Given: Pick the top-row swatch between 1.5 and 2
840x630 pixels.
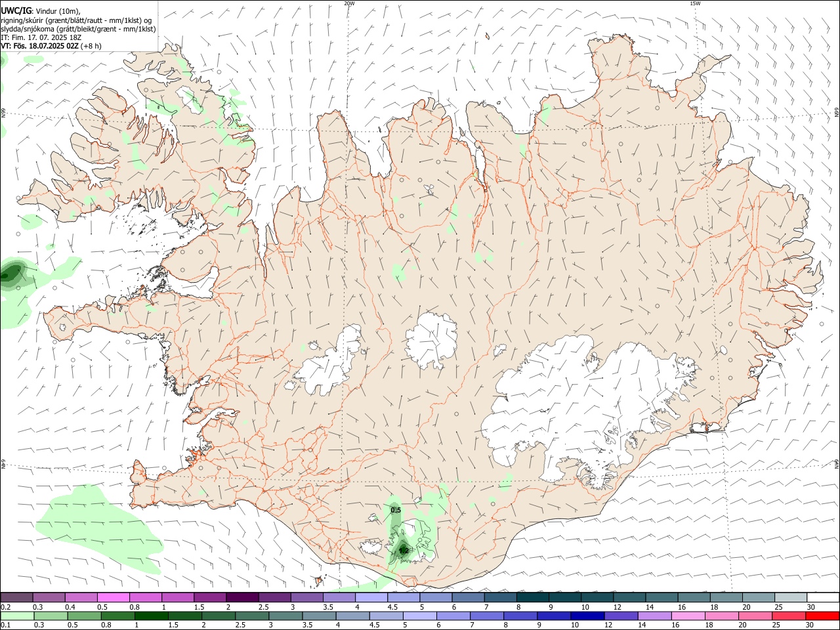Looking at the screenshot, I should pos(210,597).
